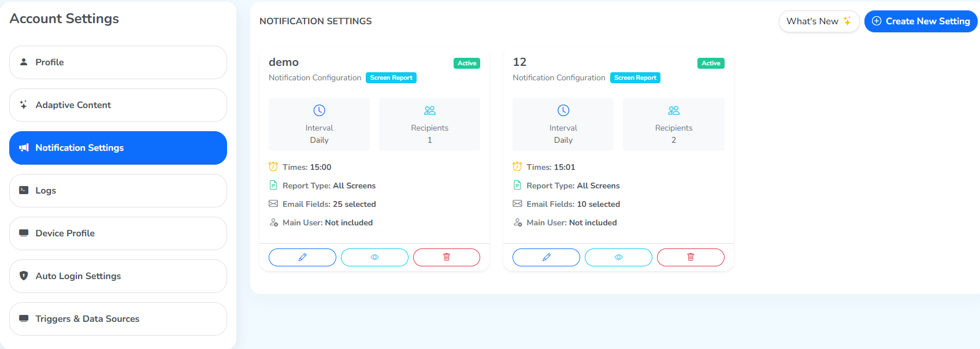This screenshot has width=980, height=349.
Task: Click the sparkle icon beside What's New
Action: point(847,21)
